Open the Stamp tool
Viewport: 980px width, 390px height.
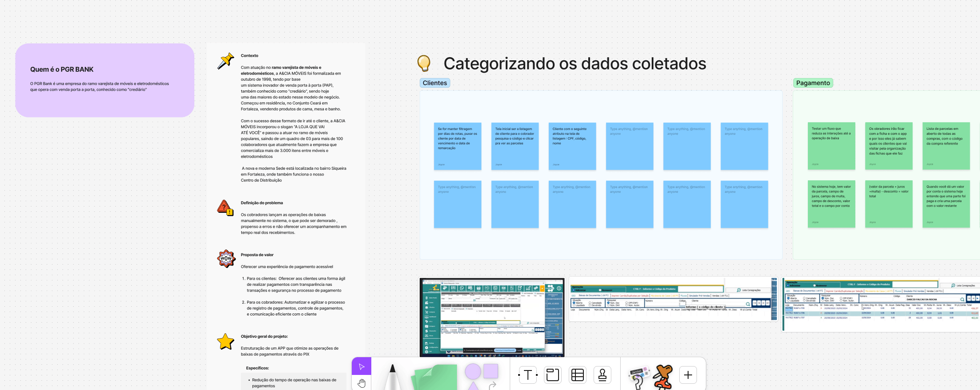click(x=602, y=375)
